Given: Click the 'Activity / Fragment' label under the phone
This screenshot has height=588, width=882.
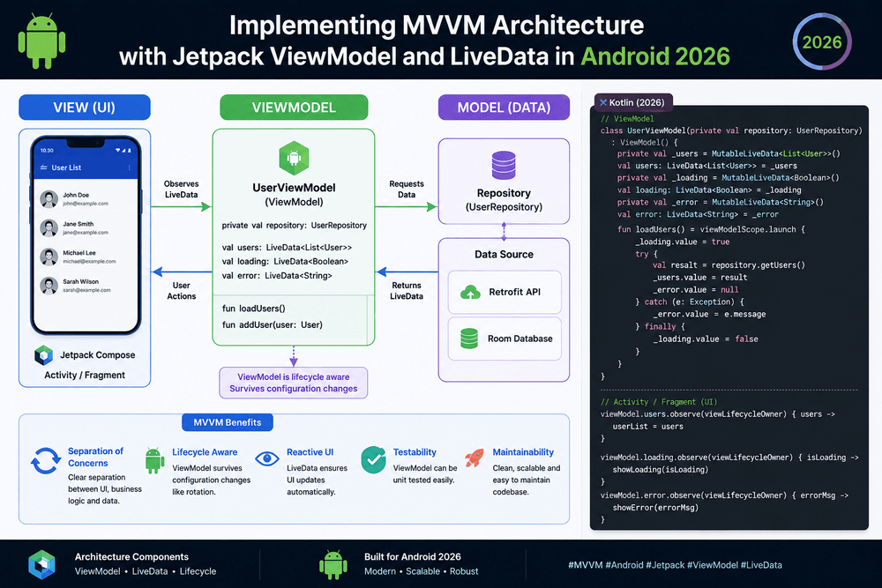Looking at the screenshot, I should [85, 375].
